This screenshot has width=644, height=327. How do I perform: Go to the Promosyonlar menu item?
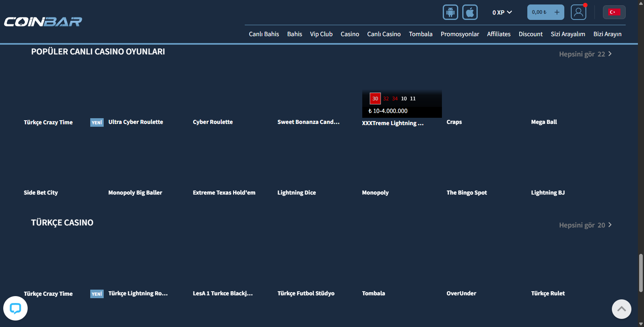pos(460,34)
